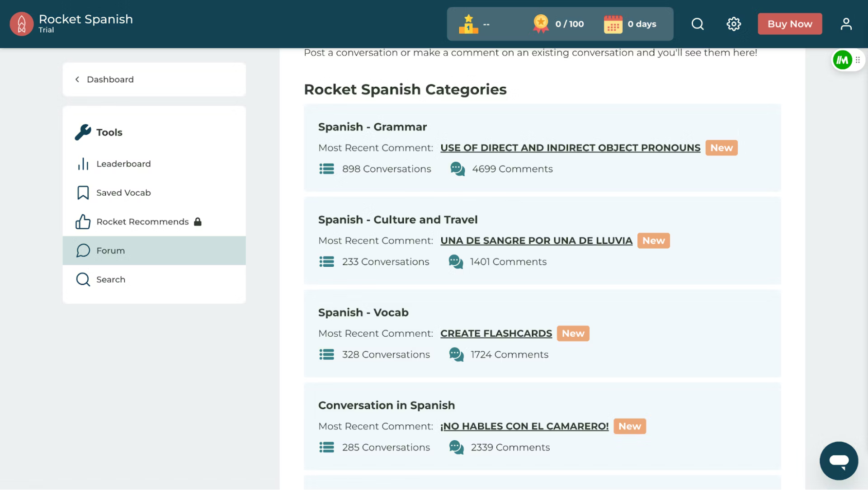
Task: Click the Tools heading in sidebar
Action: coord(109,132)
